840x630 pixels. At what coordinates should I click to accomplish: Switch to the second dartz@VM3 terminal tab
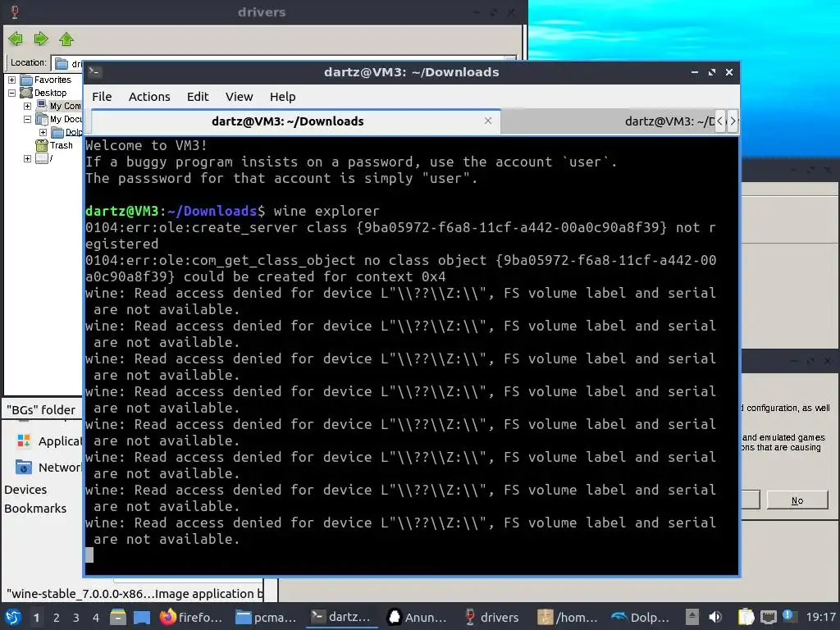tap(609, 121)
